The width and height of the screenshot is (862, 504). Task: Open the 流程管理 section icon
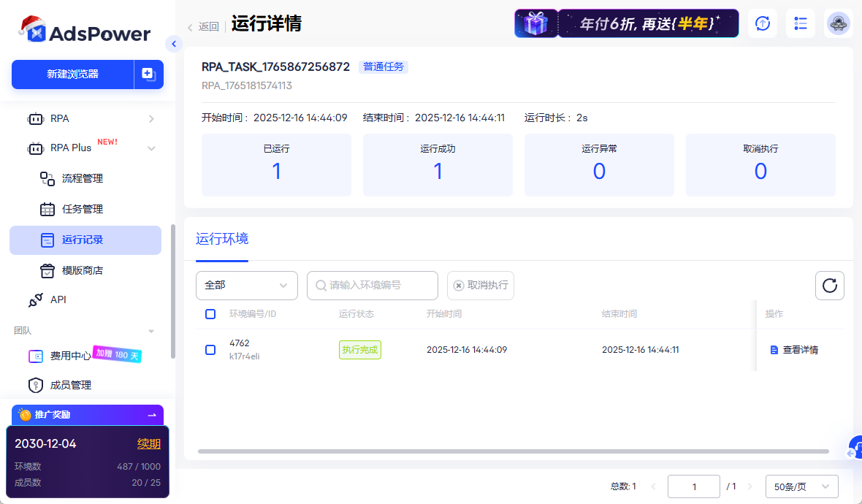click(x=47, y=178)
